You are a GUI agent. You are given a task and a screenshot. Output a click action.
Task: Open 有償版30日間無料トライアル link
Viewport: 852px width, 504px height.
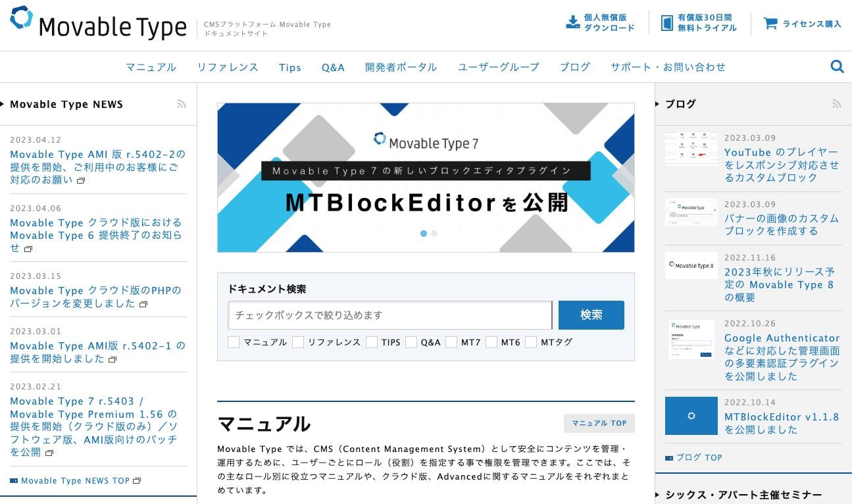[707, 23]
